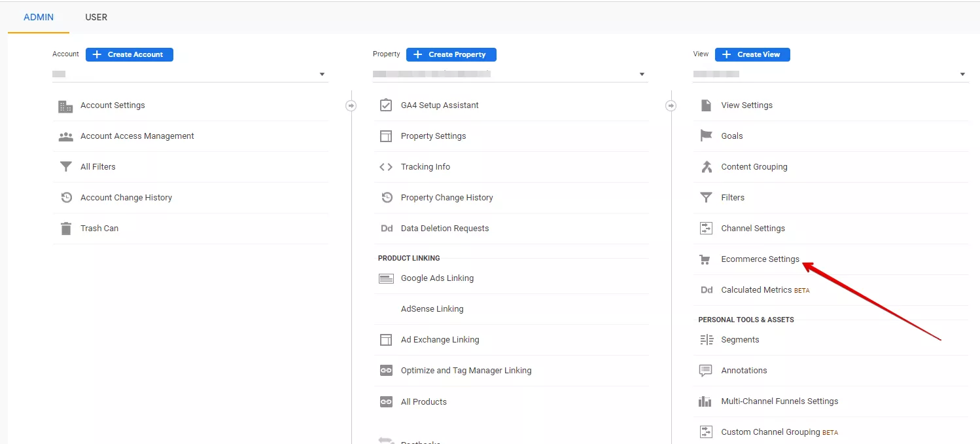The height and width of the screenshot is (444, 980).
Task: Open the View selector dropdown
Action: coord(830,75)
